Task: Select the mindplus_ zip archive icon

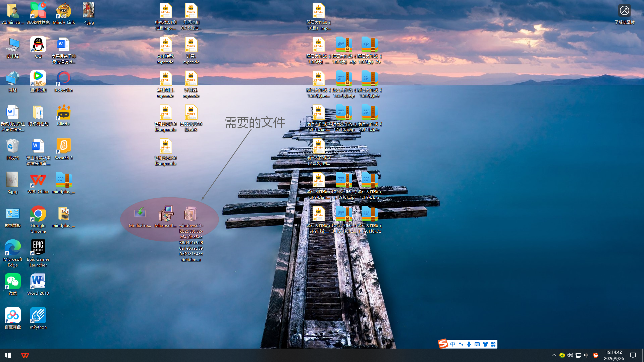Action: click(64, 183)
